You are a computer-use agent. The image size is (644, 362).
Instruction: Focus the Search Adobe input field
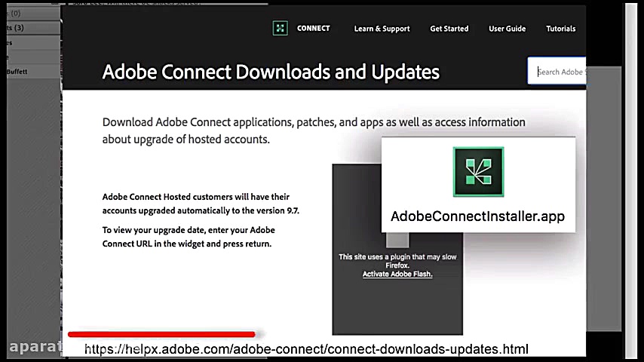coord(557,72)
